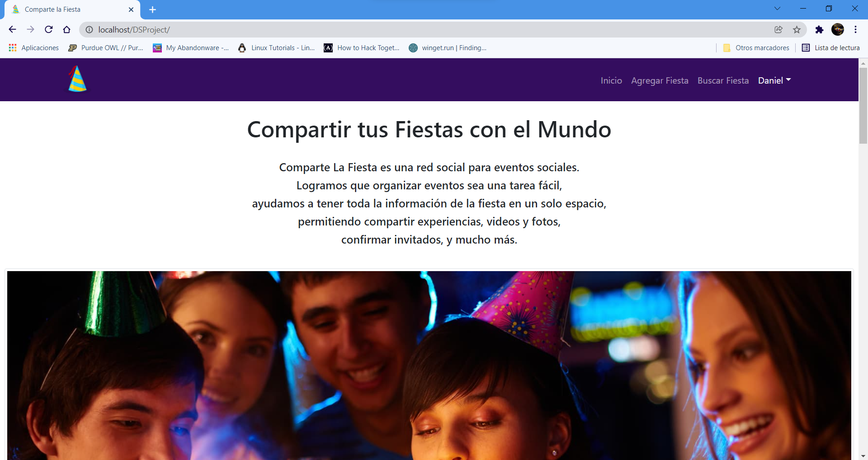Open the winget.run bookmark

click(448, 48)
